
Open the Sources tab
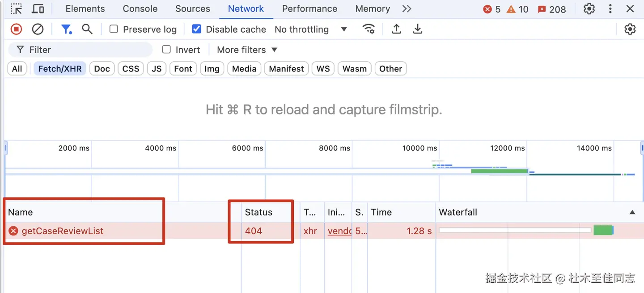tap(193, 9)
